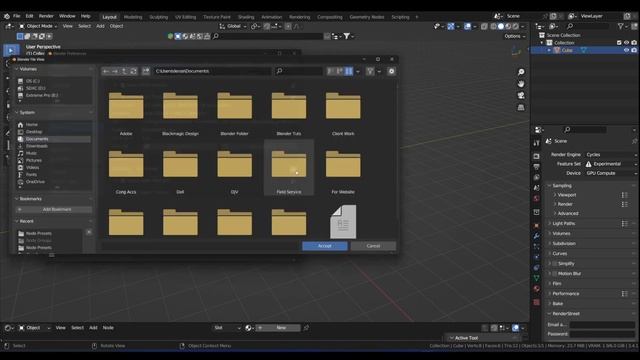Image resolution: width=640 pixels, height=360 pixels.
Task: Enable Motion Blur checkbox
Action: (x=555, y=274)
